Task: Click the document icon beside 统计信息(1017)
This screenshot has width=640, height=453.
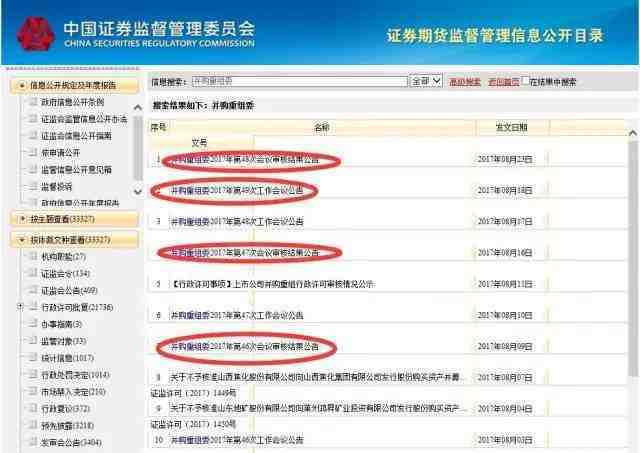Action: point(33,358)
